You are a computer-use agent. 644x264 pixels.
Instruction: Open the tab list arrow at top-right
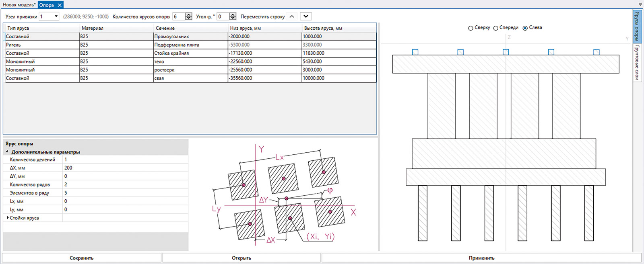(640, 4)
